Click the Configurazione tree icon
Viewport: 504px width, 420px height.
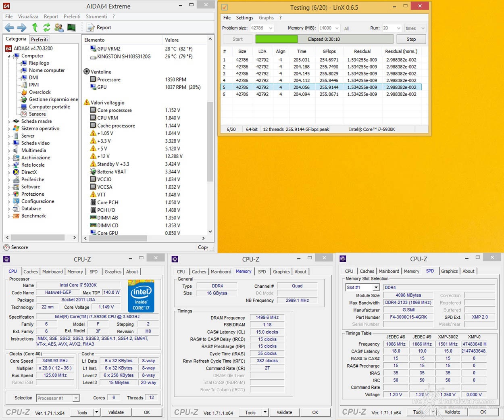(16, 201)
